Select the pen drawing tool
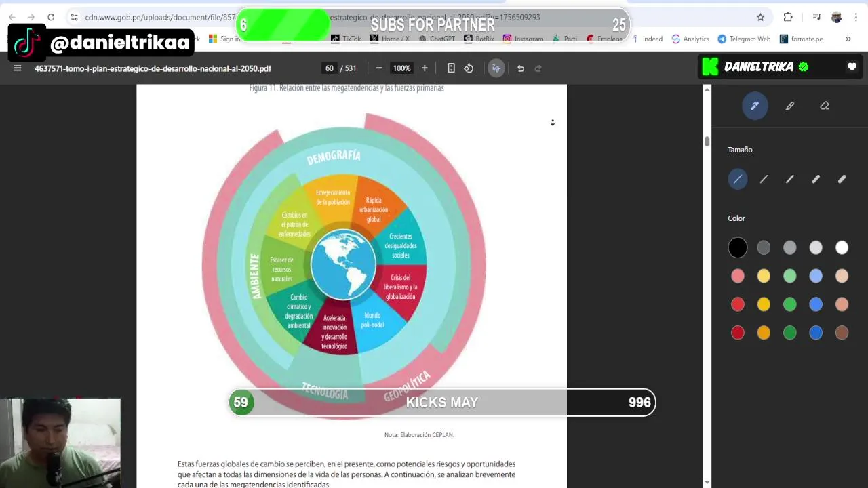The height and width of the screenshot is (488, 868). [x=755, y=106]
